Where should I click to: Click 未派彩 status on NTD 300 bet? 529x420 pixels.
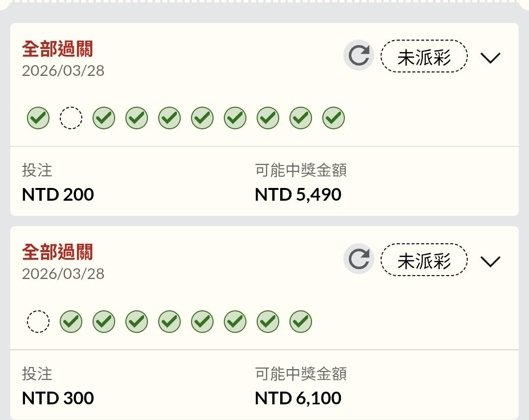point(424,260)
